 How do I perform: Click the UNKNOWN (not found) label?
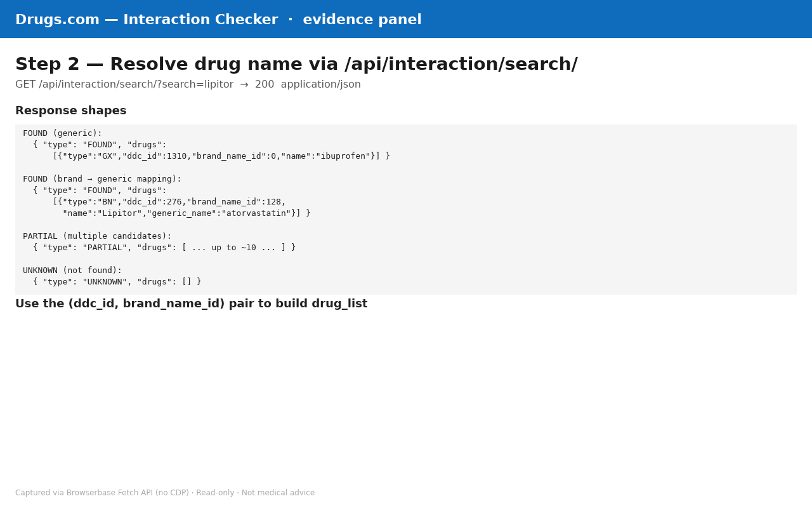click(x=72, y=271)
